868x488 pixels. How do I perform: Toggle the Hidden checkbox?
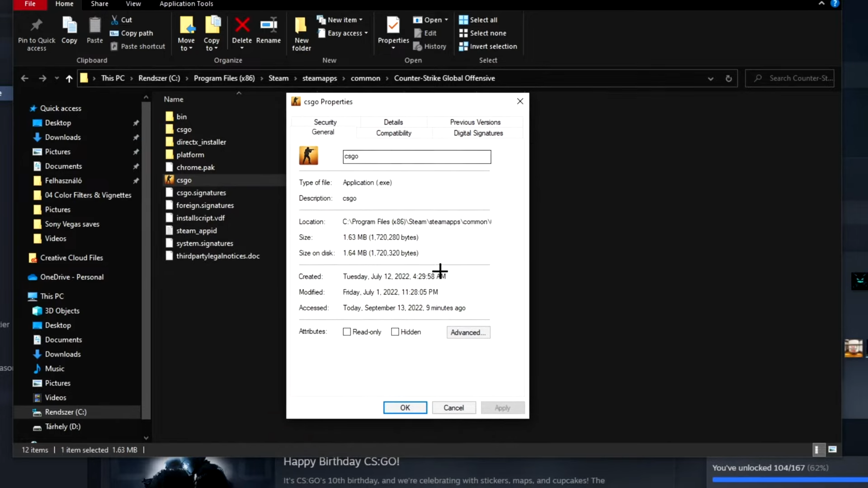[395, 332]
